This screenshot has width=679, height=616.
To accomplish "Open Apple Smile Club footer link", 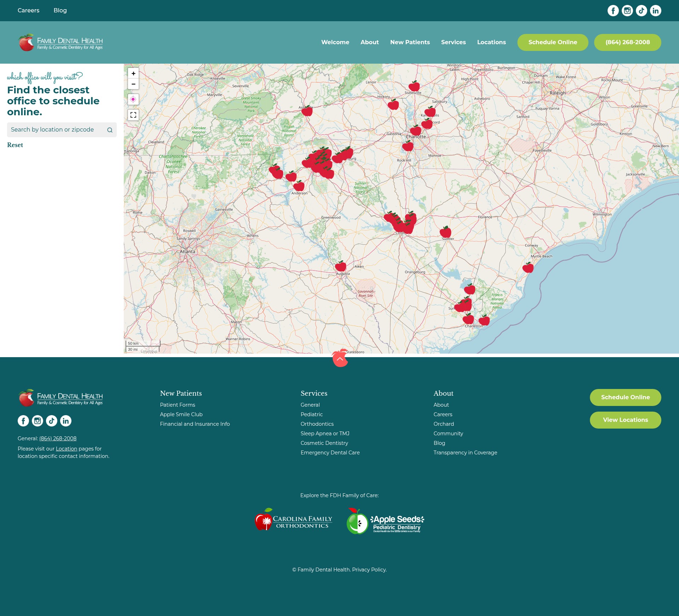I will [181, 414].
